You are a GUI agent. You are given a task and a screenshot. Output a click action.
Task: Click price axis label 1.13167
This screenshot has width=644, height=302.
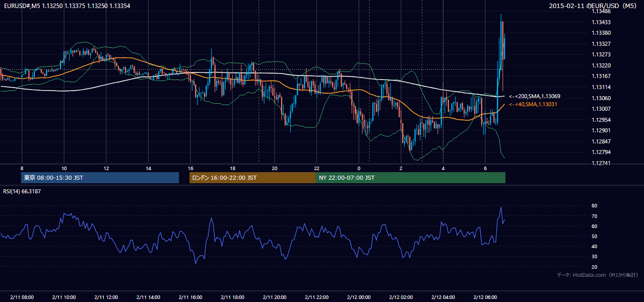click(x=602, y=76)
